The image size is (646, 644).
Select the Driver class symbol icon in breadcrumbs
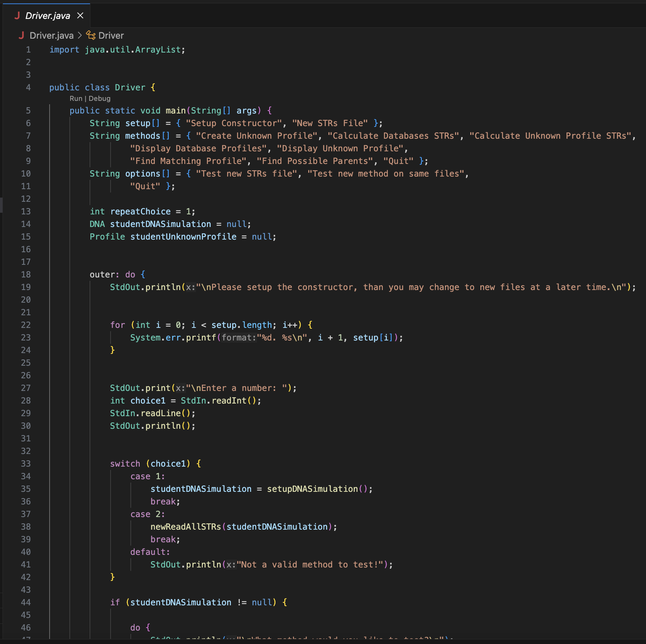pos(90,35)
